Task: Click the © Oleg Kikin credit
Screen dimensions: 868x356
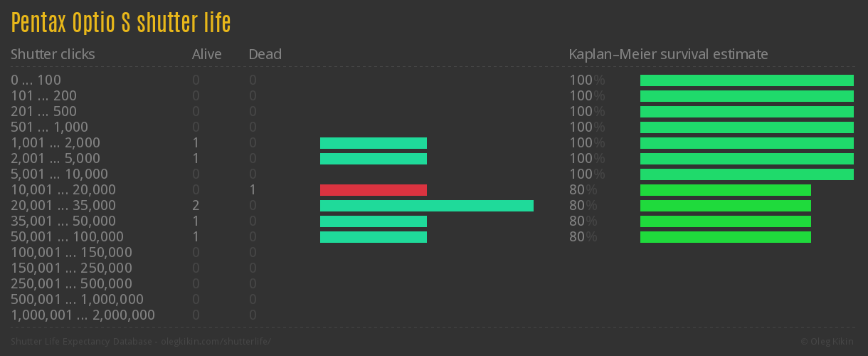Action: [828, 342]
